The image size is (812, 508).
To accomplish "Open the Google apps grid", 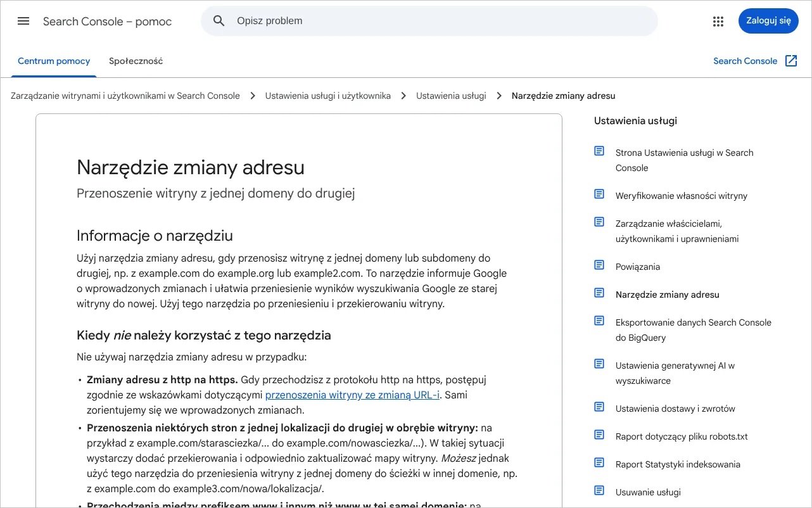I will coord(718,22).
